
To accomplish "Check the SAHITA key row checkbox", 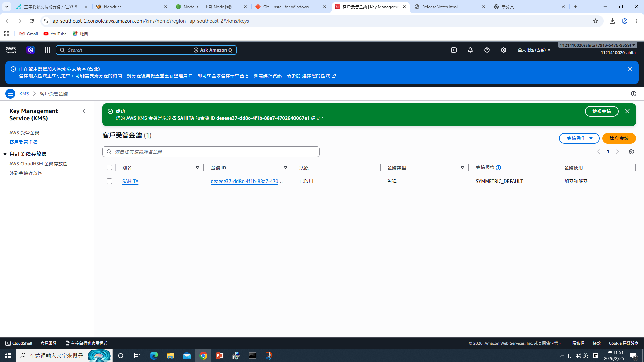I will 109,181.
